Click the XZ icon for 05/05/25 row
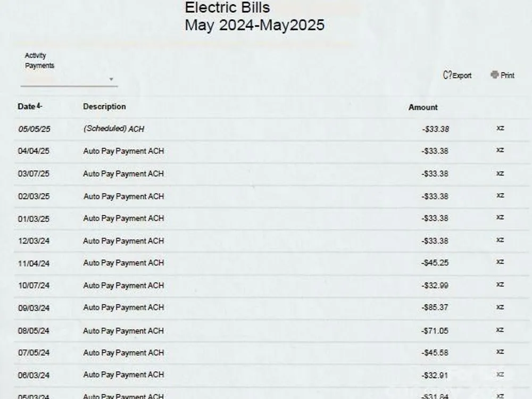532x399 pixels. (500, 128)
